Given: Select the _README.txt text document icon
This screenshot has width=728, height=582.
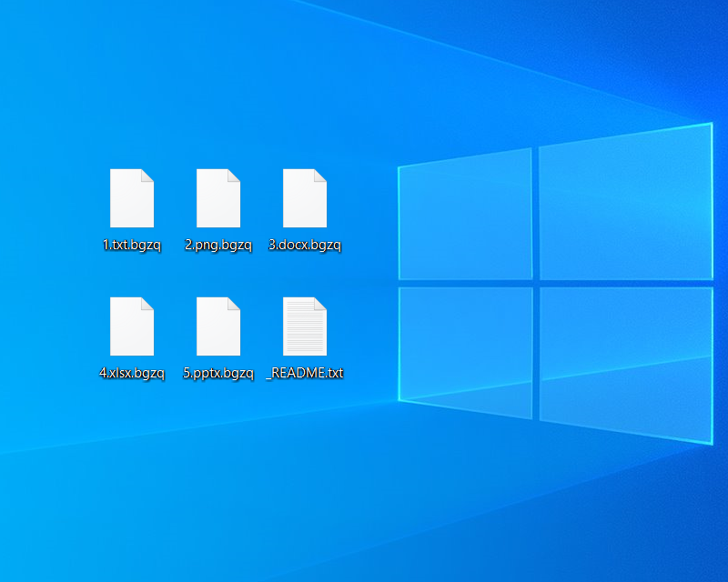Looking at the screenshot, I should click(304, 326).
